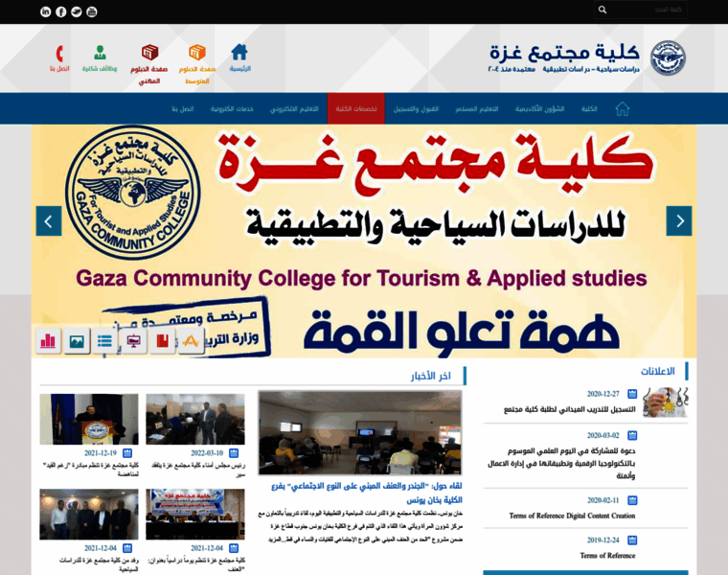Viewport: 728px width, 575px height.
Task: Go to previous slide with left arrow
Action: point(49,221)
